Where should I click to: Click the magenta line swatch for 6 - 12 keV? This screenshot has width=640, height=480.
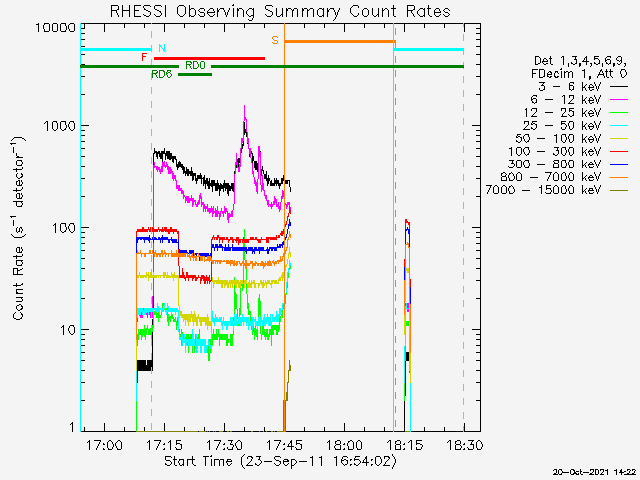619,100
